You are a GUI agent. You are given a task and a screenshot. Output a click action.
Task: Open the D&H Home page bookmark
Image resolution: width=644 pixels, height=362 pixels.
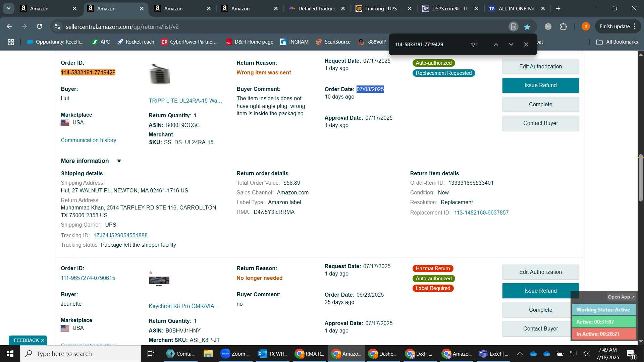250,42
